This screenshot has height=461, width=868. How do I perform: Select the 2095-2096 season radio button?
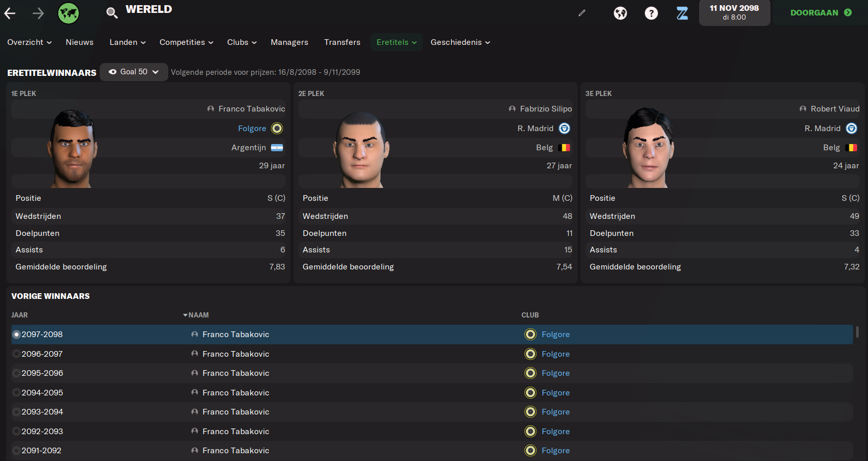17,373
